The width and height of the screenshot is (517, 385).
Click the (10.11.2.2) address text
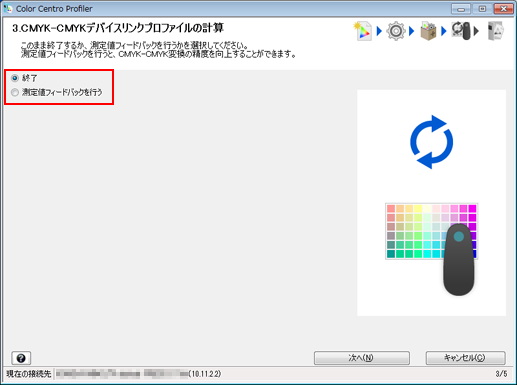click(x=205, y=374)
